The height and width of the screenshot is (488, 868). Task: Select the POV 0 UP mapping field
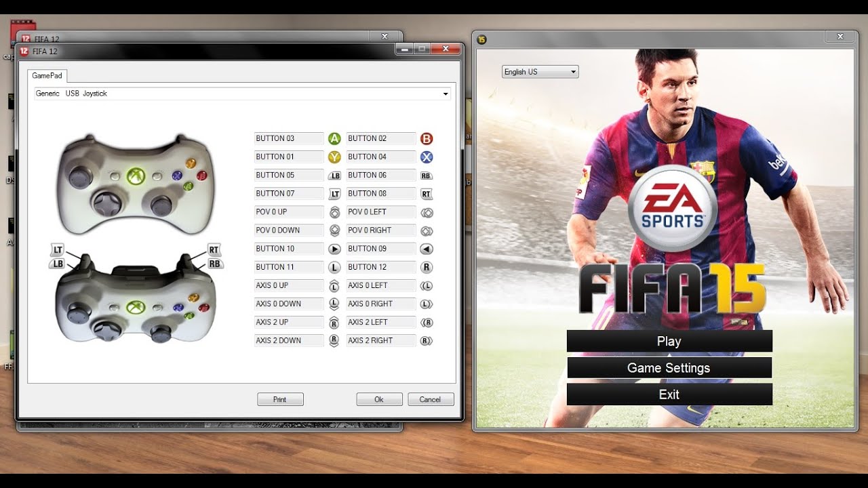pyautogui.click(x=289, y=211)
